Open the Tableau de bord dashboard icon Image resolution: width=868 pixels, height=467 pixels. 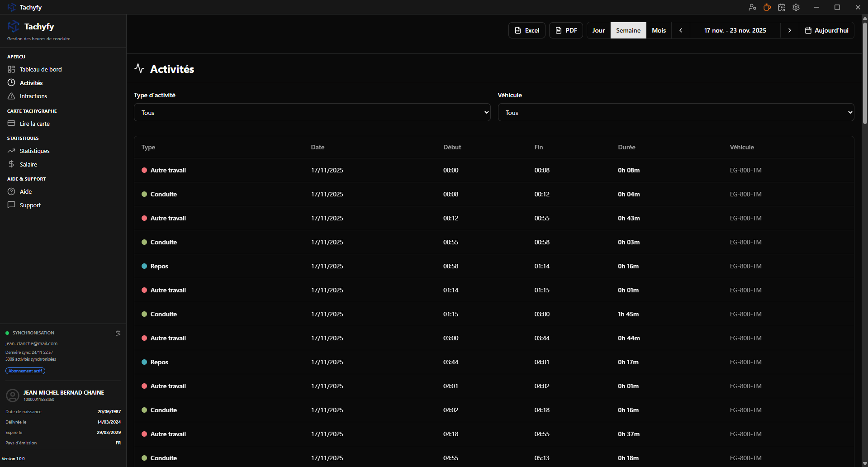pos(12,69)
